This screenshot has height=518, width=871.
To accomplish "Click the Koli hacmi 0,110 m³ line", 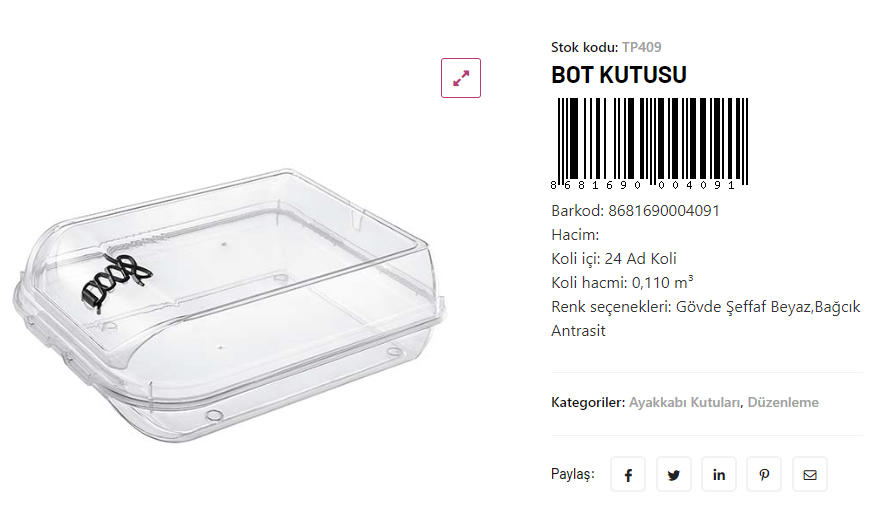I will coord(622,282).
